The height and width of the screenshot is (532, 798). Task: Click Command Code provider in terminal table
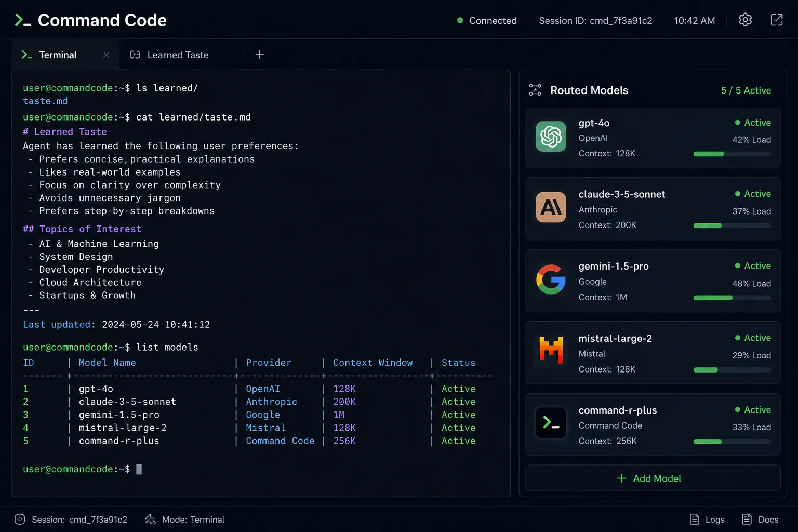tap(280, 441)
